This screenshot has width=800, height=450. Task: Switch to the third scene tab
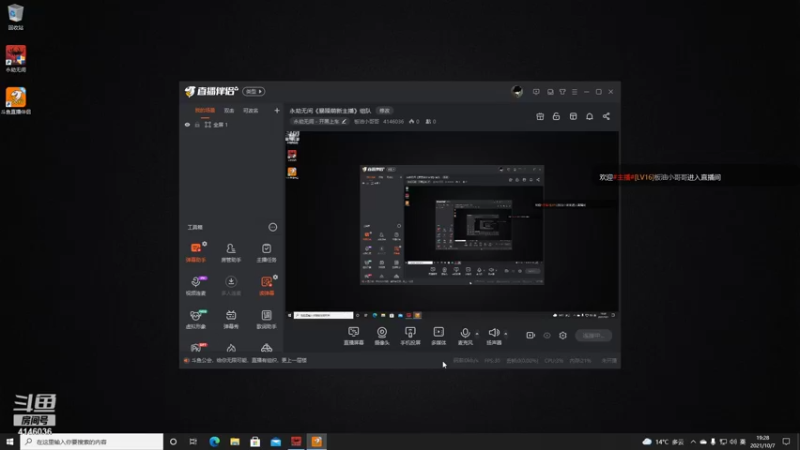[251, 110]
